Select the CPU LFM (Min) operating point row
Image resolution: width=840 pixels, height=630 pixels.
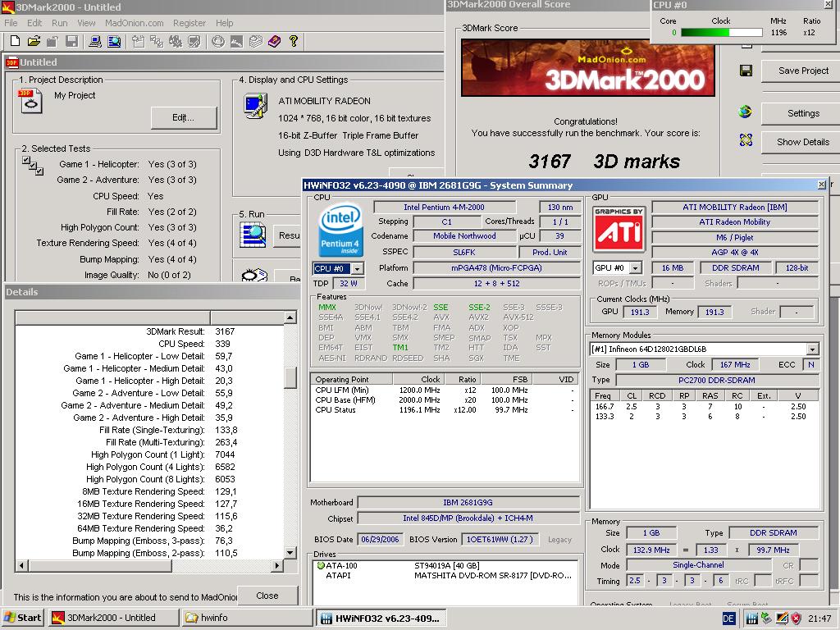(x=445, y=390)
